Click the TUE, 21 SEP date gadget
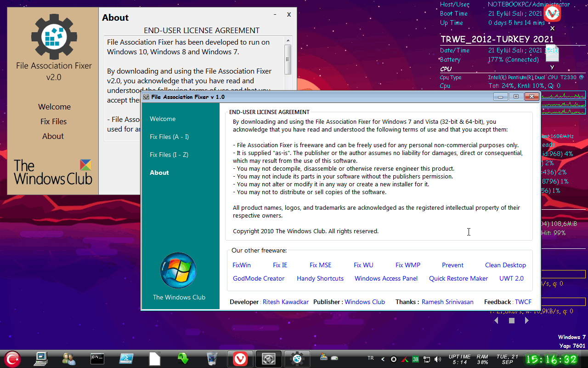 click(507, 359)
